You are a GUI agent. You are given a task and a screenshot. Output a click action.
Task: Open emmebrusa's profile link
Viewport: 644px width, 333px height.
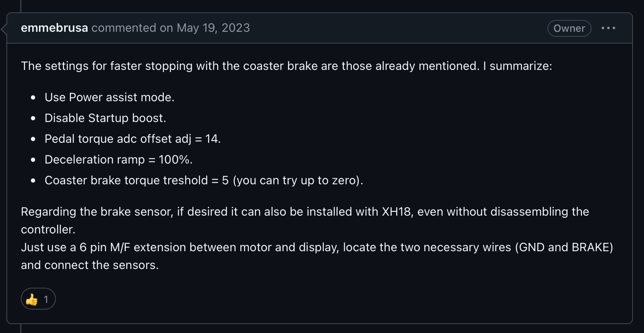click(54, 28)
